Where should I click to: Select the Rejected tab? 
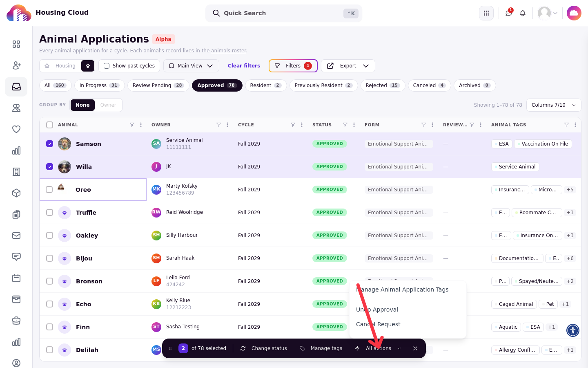pos(383,85)
